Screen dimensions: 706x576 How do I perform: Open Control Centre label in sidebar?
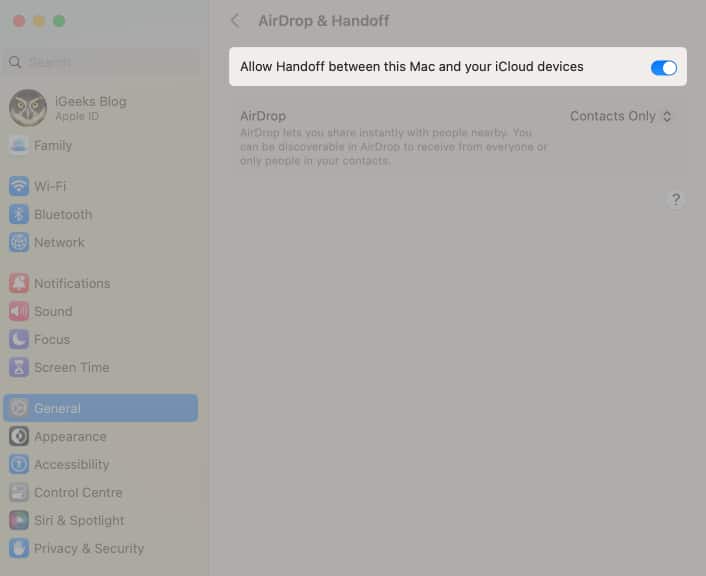78,493
